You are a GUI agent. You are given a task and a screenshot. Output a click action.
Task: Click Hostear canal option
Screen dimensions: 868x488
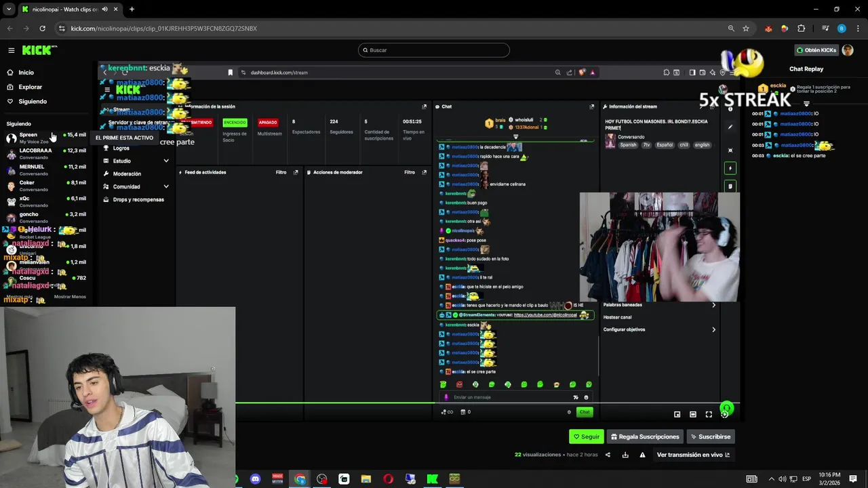tap(617, 317)
